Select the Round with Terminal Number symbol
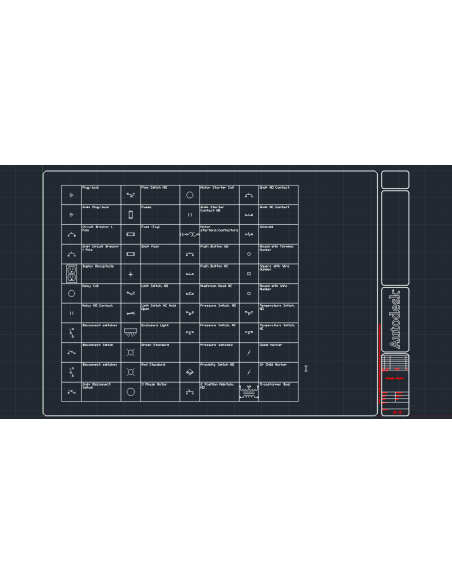 pyautogui.click(x=249, y=254)
